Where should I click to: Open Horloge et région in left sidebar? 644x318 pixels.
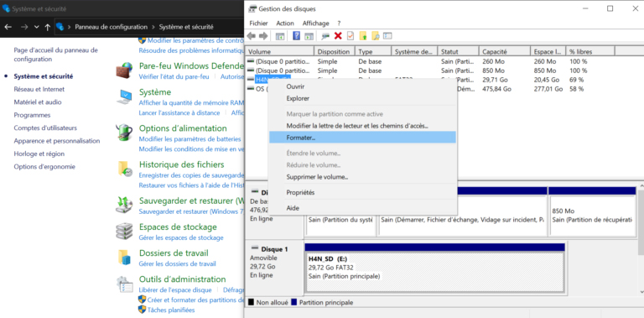tap(39, 154)
